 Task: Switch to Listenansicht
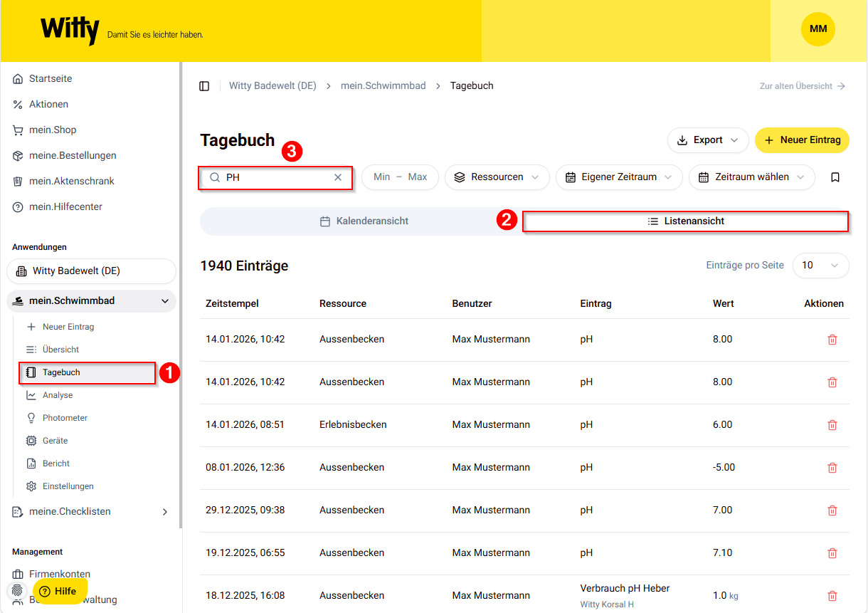(x=685, y=221)
